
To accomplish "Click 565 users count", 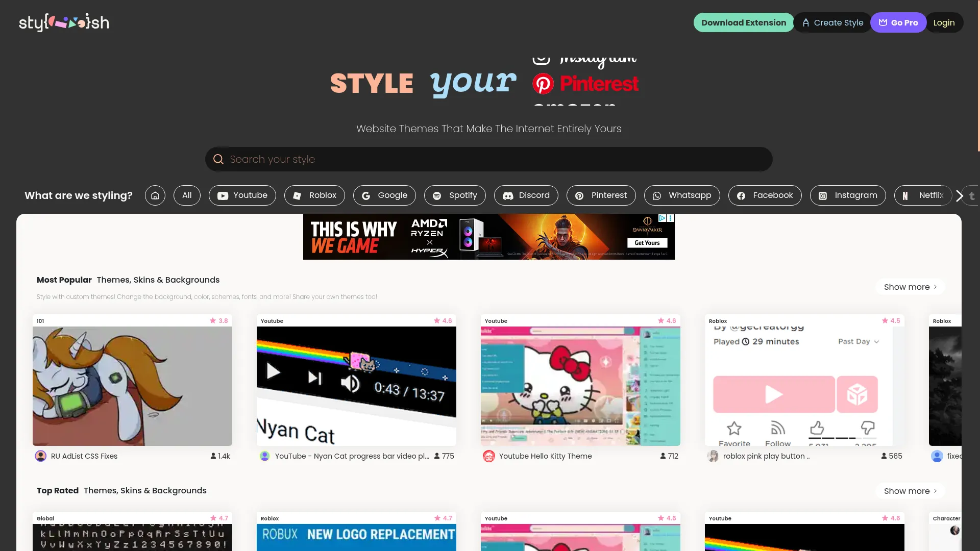I will point(892,456).
